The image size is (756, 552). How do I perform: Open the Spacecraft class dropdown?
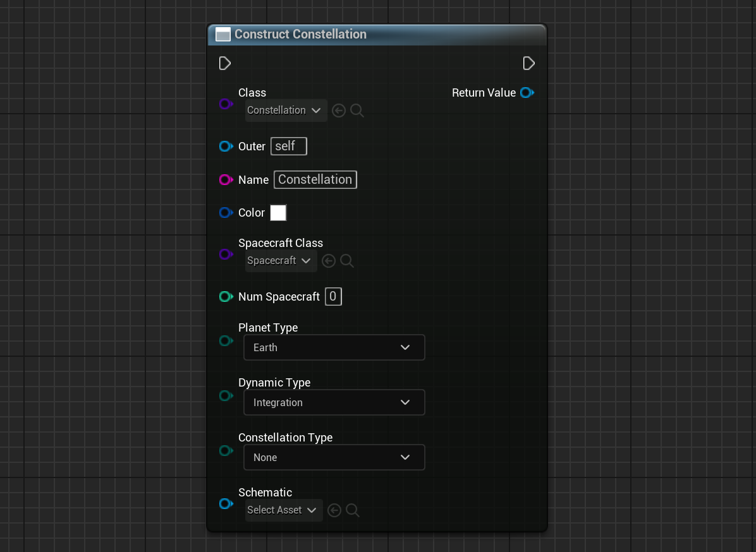click(281, 261)
